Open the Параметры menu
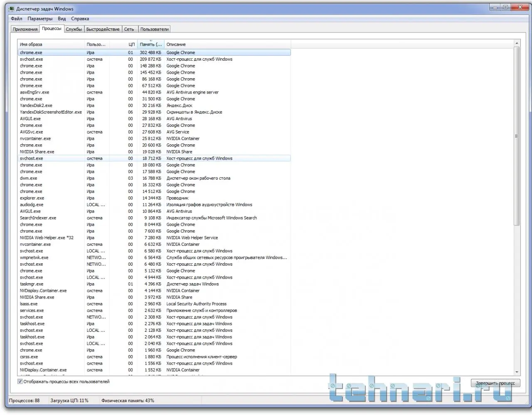Viewport: 532px width, 415px height. (x=40, y=19)
